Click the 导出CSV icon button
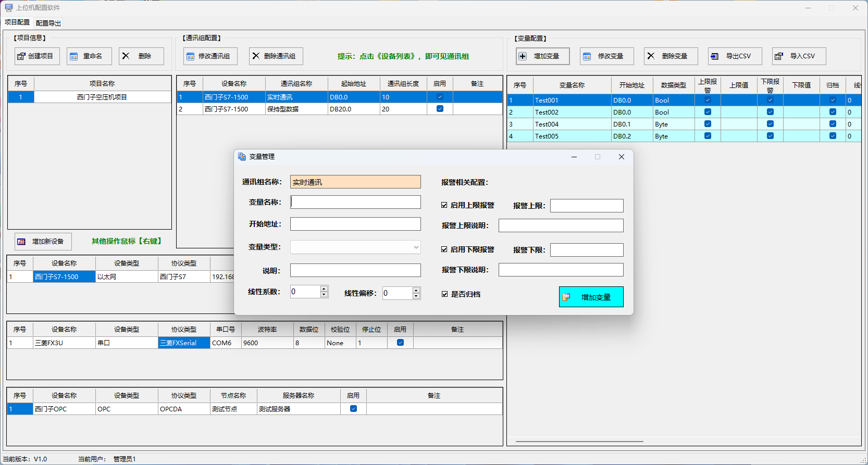868x465 pixels. click(x=715, y=56)
